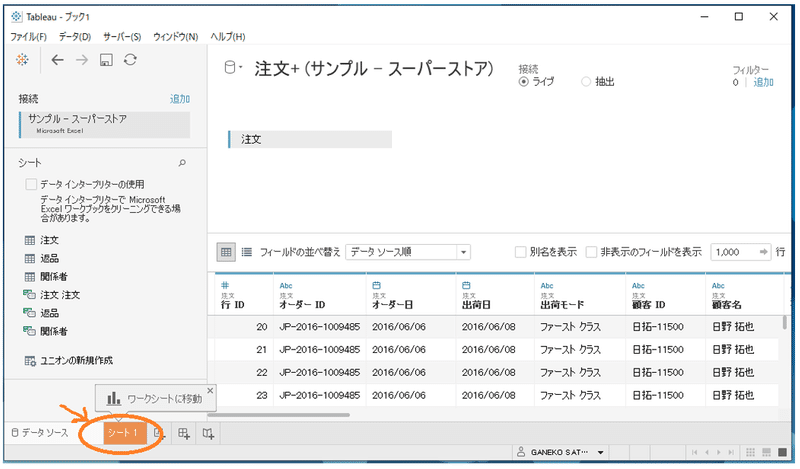
Task: Select the サンプル - スーパーストア connection
Action: [105, 125]
